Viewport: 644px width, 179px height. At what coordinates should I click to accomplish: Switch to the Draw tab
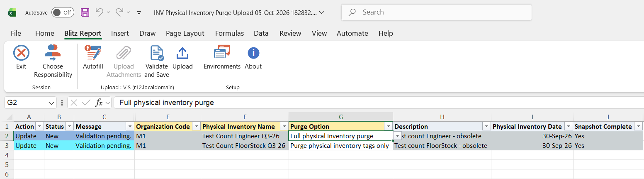point(147,33)
